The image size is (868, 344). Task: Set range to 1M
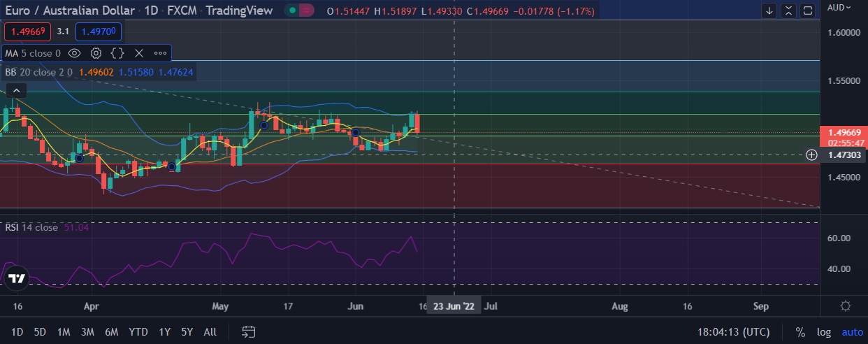coord(64,331)
